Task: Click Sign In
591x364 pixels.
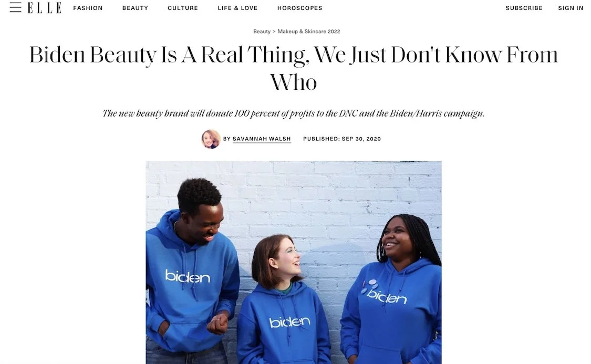Action: point(571,8)
